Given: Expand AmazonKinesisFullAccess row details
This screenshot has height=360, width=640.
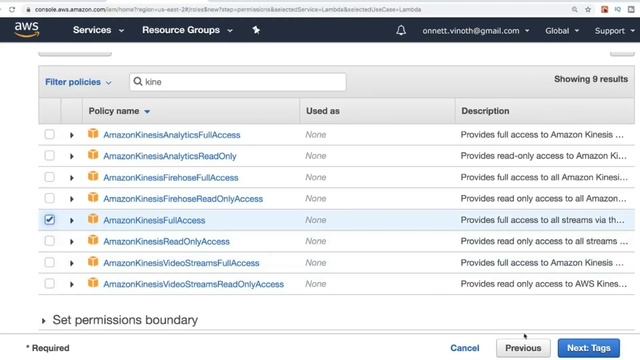Looking at the screenshot, I should [x=71, y=220].
